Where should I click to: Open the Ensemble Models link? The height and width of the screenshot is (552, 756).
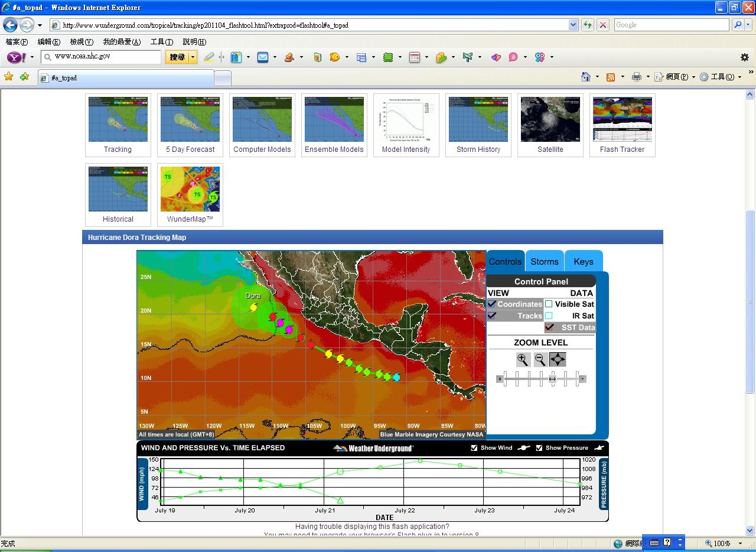pos(334,150)
